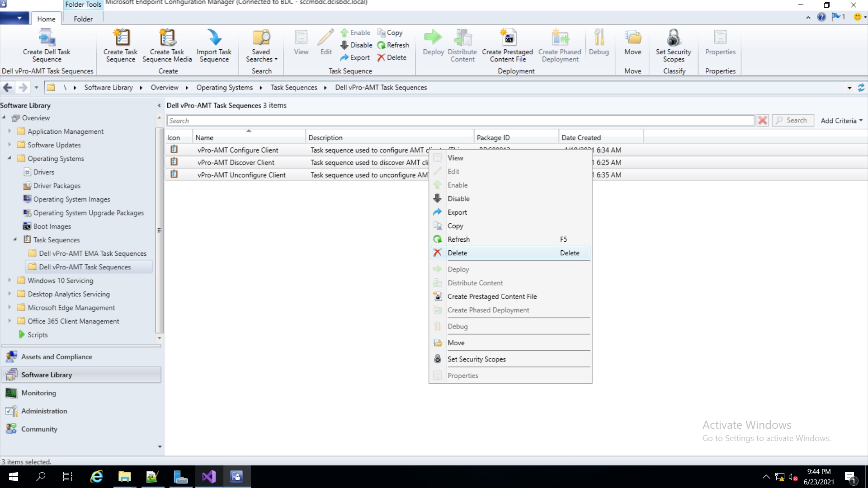Viewport: 868px width, 488px height.
Task: Open the Add Criteria dropdown
Action: [841, 120]
